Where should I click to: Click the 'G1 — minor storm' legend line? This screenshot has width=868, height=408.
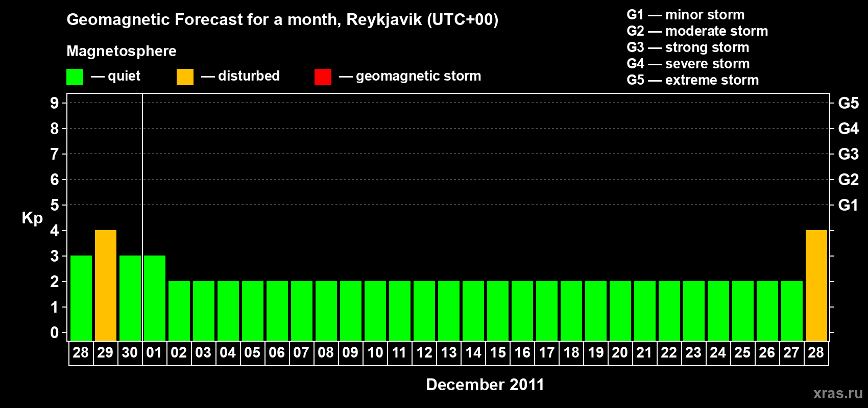(x=686, y=15)
